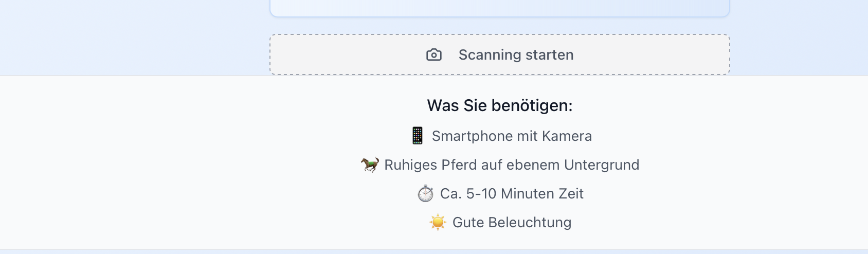Click the blue strip below requirements panel

coord(434,252)
